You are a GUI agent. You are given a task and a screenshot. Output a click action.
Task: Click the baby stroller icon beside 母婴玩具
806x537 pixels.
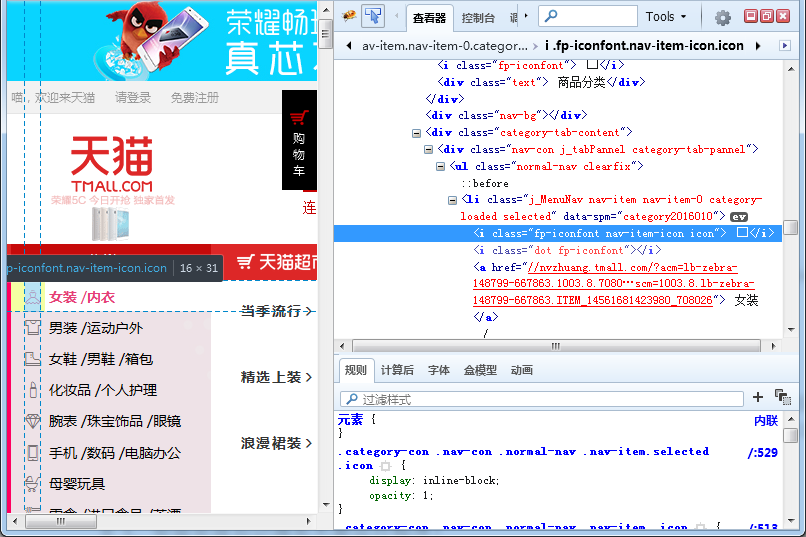(32, 484)
